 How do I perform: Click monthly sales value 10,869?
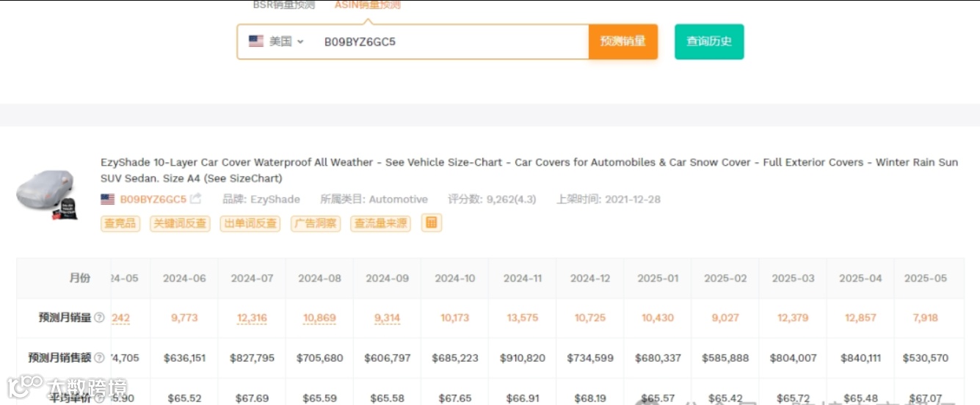tap(319, 318)
